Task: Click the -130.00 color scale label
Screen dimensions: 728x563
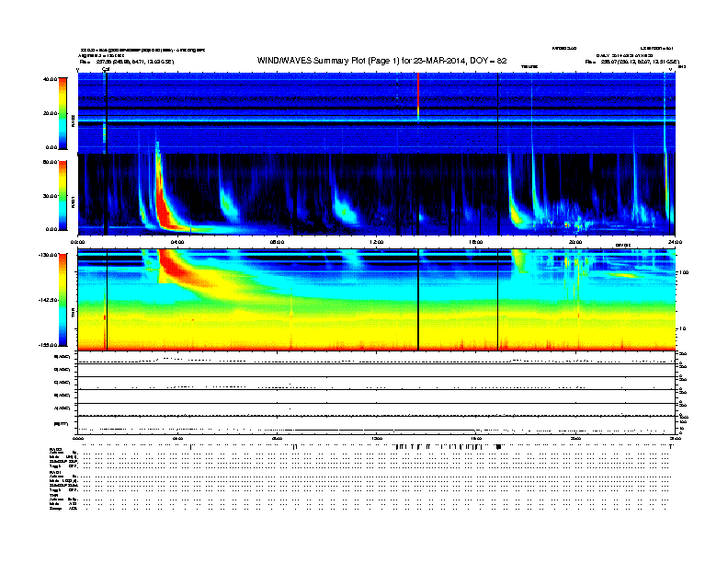Action: tap(48, 255)
